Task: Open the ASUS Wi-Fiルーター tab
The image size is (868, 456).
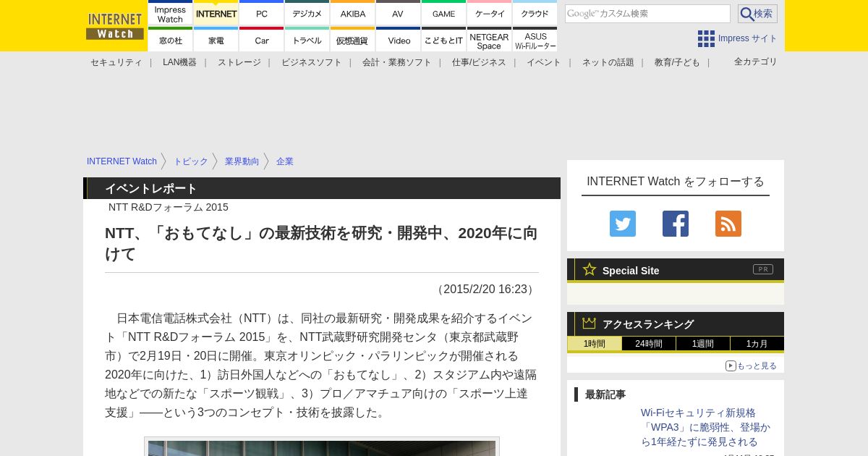Action: pyautogui.click(x=535, y=40)
